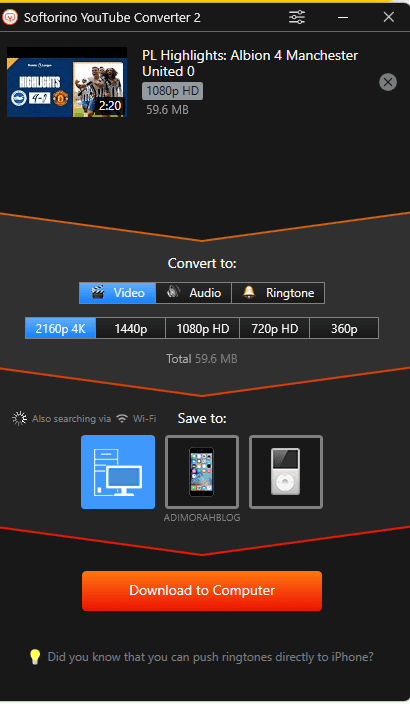Click the Download to Computer button
The height and width of the screenshot is (704, 410).
[x=202, y=590]
